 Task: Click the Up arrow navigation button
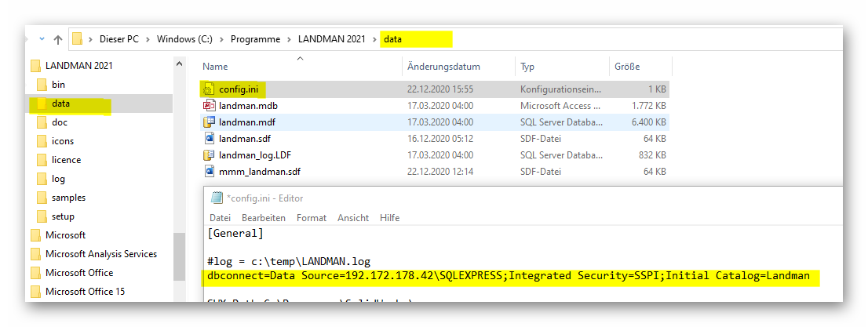tap(57, 39)
